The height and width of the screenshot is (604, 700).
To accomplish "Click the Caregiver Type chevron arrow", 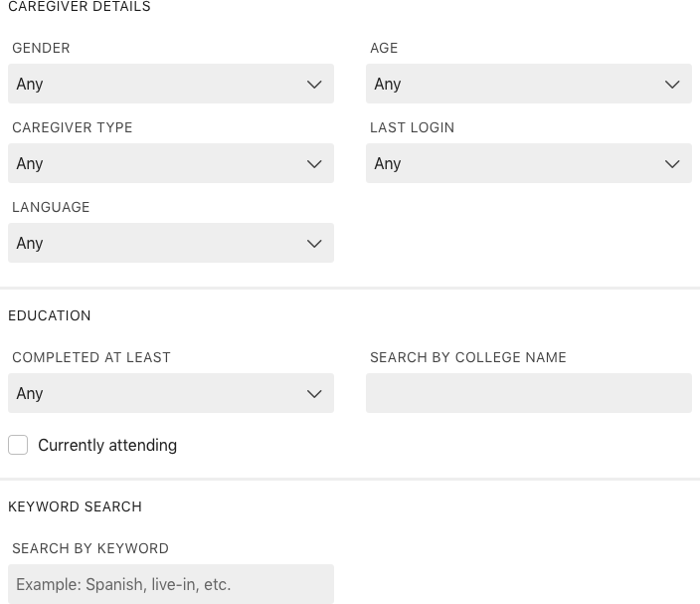I will click(314, 164).
